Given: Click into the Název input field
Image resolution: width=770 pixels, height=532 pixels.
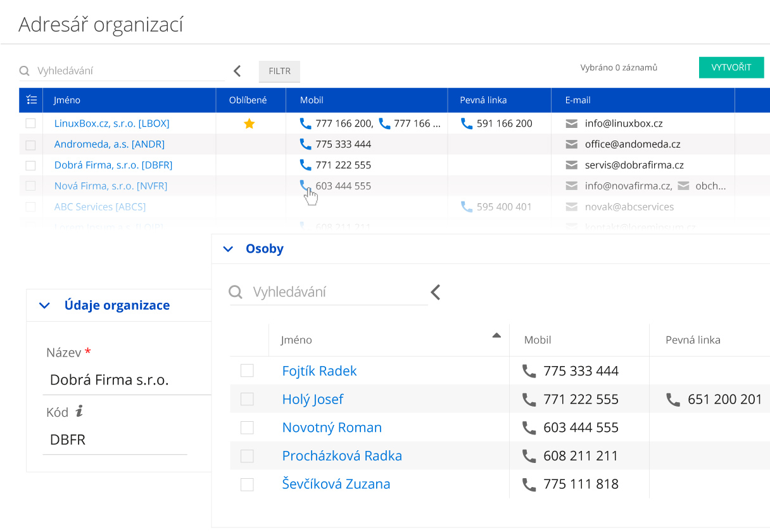Looking at the screenshot, I should [x=127, y=381].
